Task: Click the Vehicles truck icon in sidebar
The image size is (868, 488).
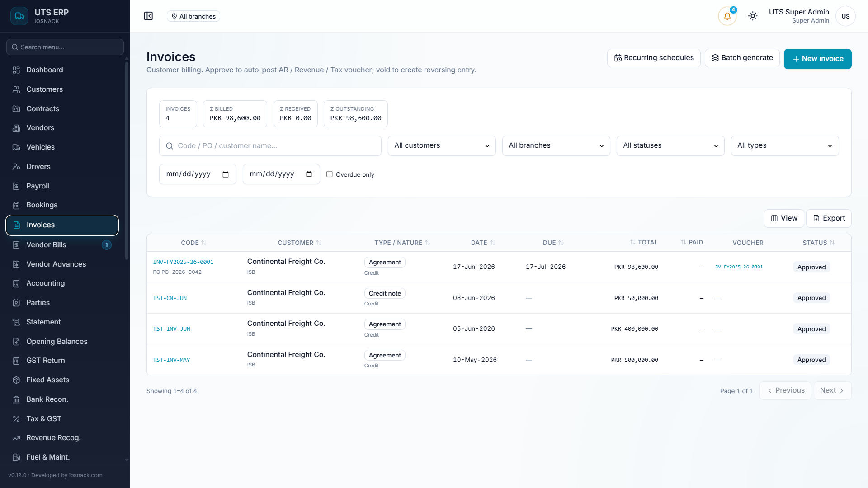Action: (16, 147)
